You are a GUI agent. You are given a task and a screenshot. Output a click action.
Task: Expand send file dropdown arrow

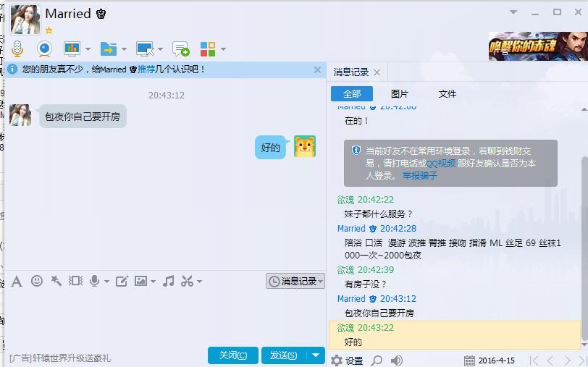click(124, 49)
